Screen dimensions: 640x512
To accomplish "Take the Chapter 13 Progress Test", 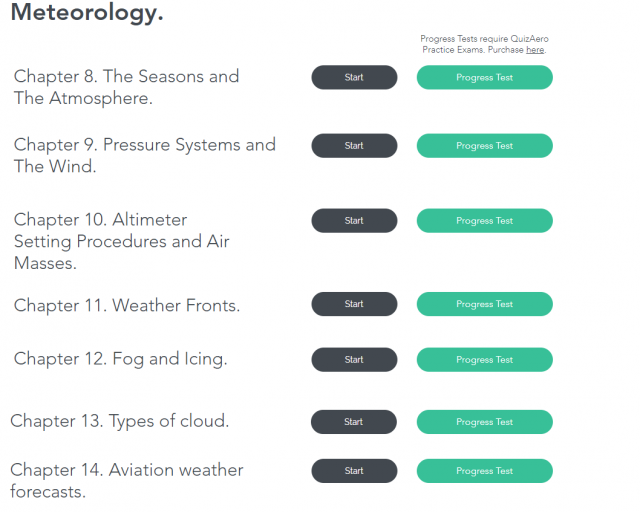I will [484, 422].
